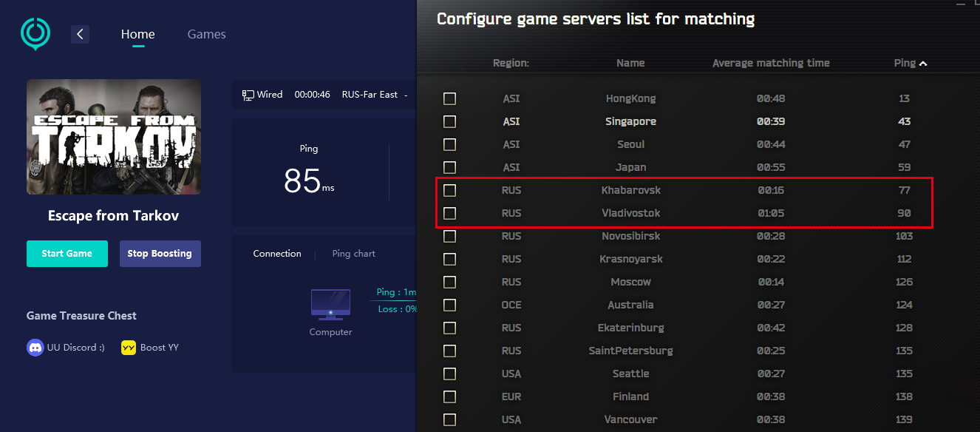The width and height of the screenshot is (980, 432).
Task: Go back with the left chevron button
Action: pos(80,34)
